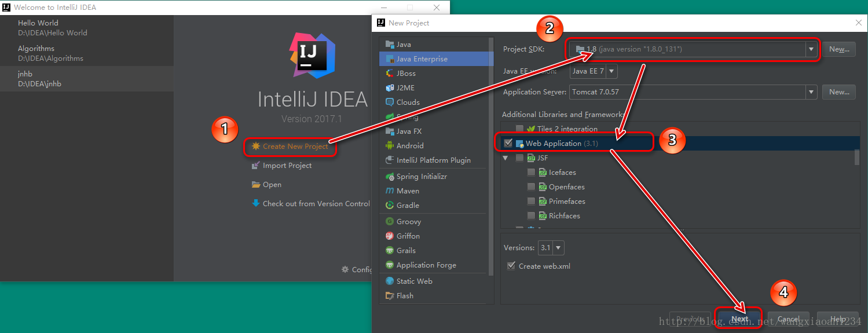Click the frameworks list scrollbar
The image size is (868, 333).
coord(857,157)
